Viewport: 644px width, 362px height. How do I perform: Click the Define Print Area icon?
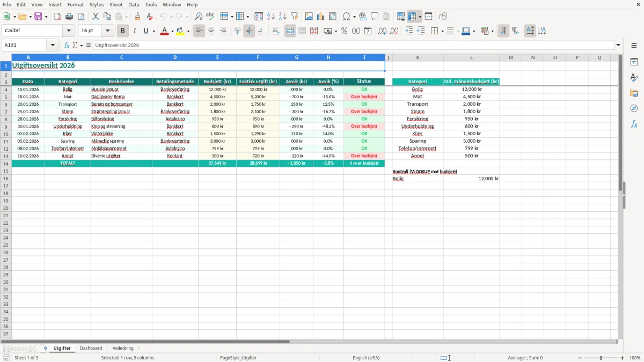pyautogui.click(x=401, y=17)
